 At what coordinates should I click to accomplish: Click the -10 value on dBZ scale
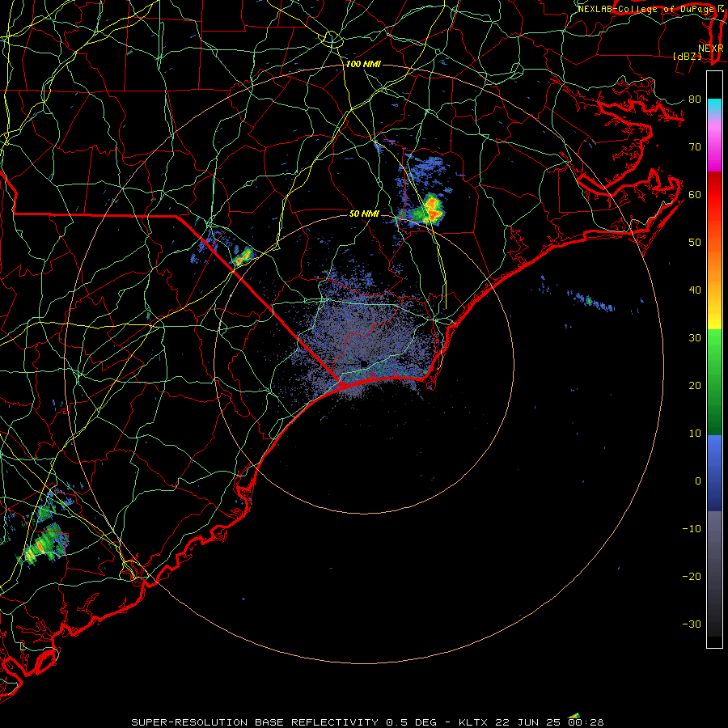pos(692,529)
